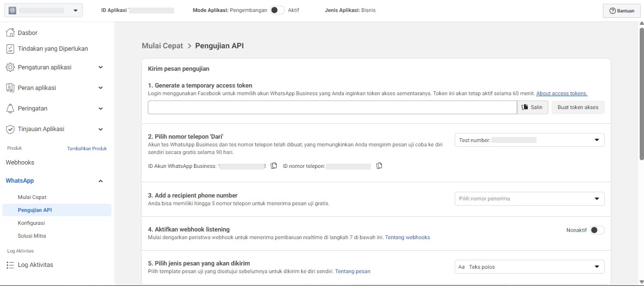Collapse the WhatsApp sidebar section
644x286 pixels.
[100, 181]
